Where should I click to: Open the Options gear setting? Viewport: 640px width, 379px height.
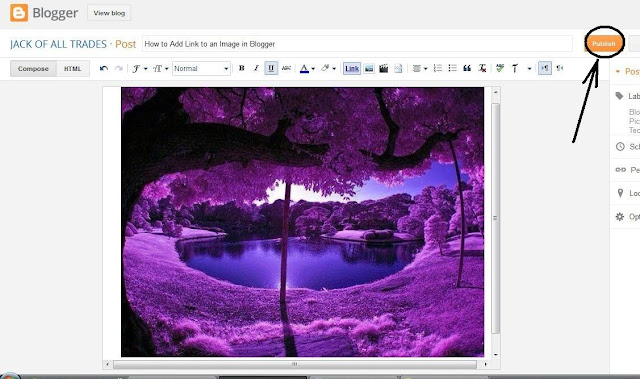[x=620, y=217]
